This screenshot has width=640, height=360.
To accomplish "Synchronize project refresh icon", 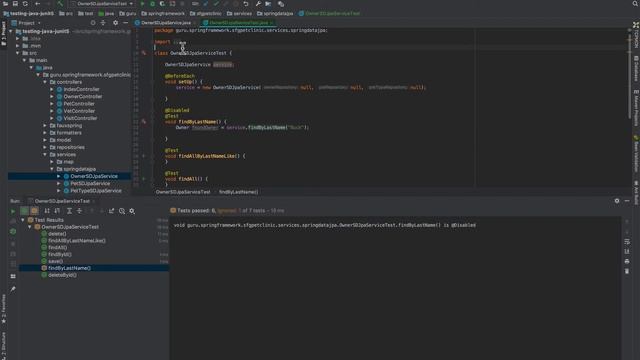I will tap(25, 4).
